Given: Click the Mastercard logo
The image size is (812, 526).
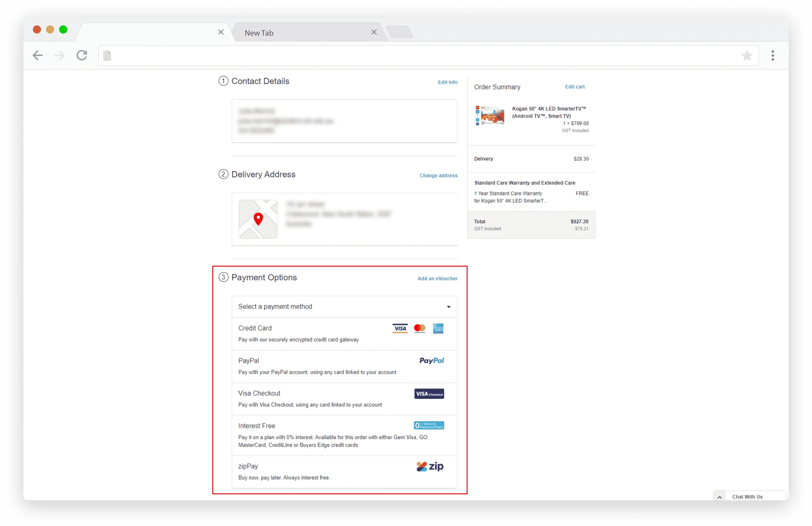Looking at the screenshot, I should coord(419,328).
